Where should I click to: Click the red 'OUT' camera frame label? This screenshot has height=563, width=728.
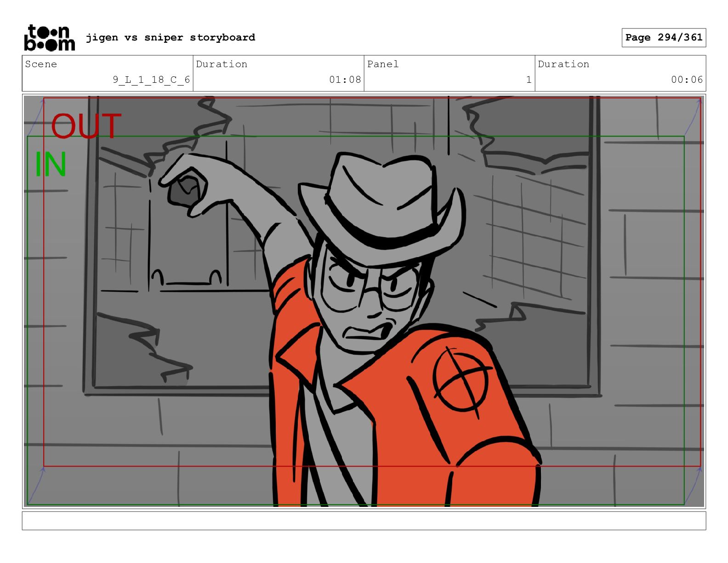coord(86,126)
